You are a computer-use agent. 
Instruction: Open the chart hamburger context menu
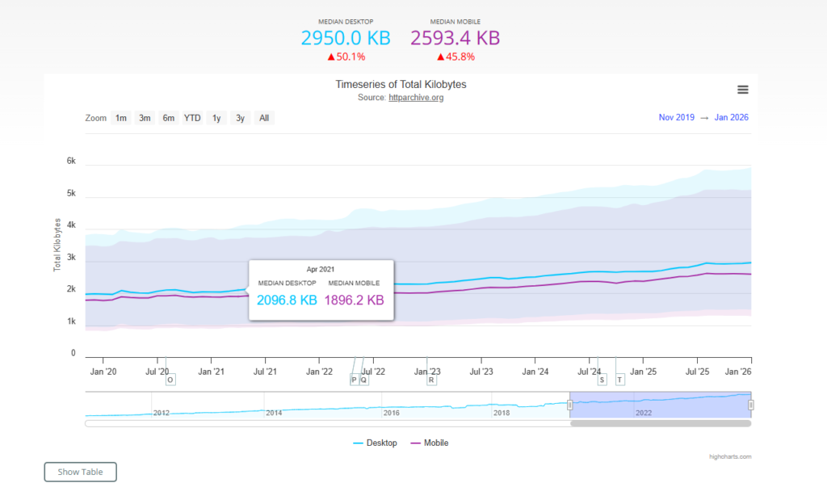click(x=742, y=90)
